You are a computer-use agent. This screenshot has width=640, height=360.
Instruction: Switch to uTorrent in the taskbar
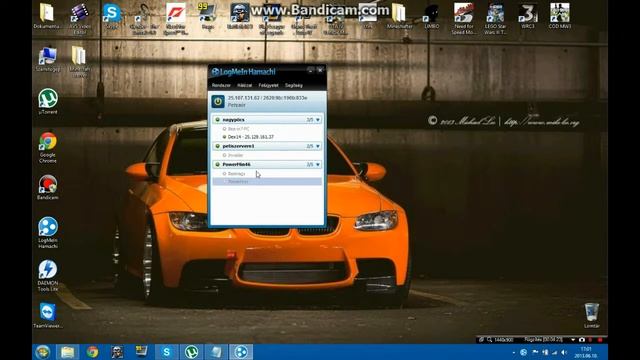(x=191, y=352)
